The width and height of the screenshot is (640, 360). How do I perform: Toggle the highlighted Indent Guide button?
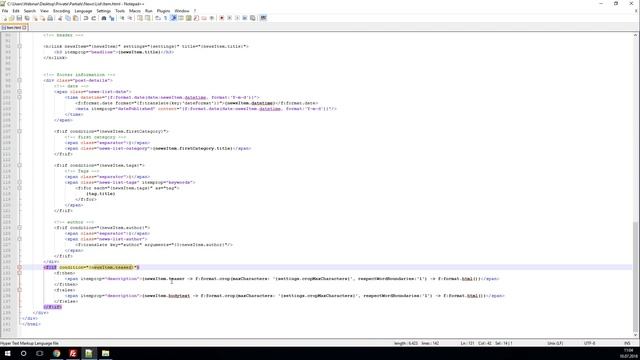173,18
